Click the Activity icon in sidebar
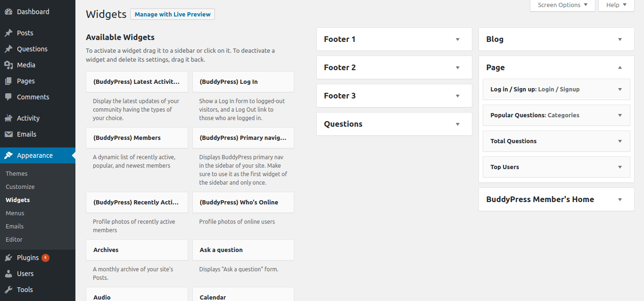Image resolution: width=644 pixels, height=301 pixels. [8, 118]
